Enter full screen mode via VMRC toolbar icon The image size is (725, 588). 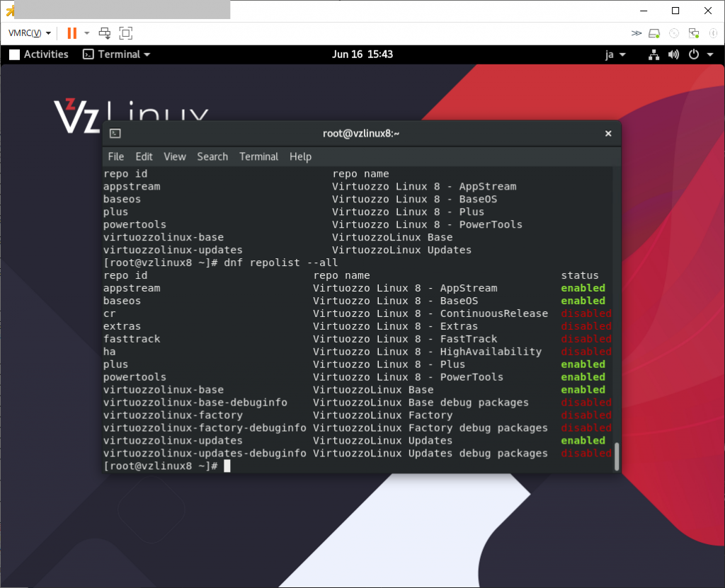126,33
